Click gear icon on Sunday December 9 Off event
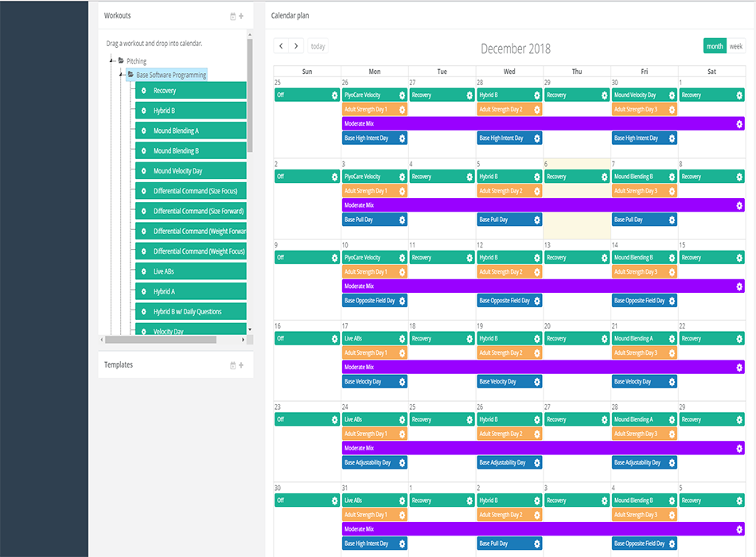This screenshot has width=756, height=557. (x=335, y=258)
